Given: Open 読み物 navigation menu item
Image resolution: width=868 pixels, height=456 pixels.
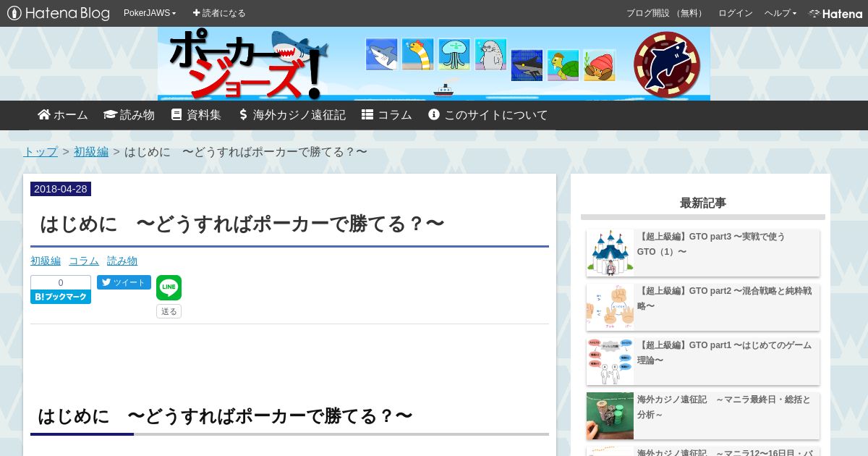Looking at the screenshot, I should pyautogui.click(x=129, y=114).
